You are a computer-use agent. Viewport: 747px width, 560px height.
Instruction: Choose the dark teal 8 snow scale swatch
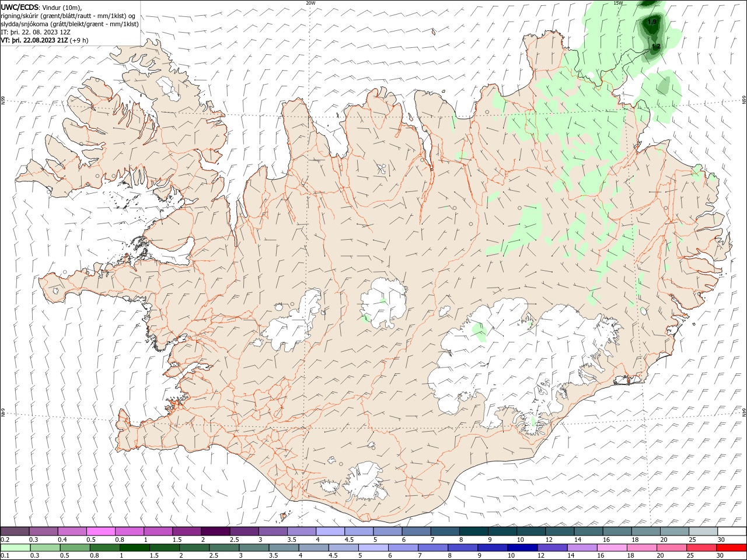473,531
